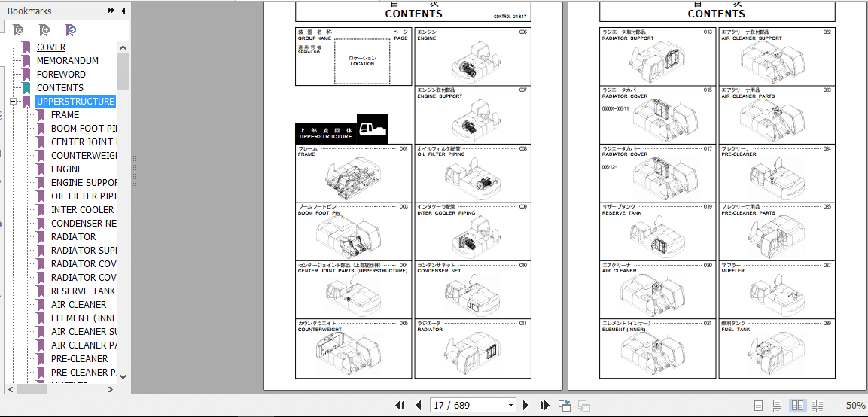Jump to the last page
The image size is (868, 417).
click(545, 406)
